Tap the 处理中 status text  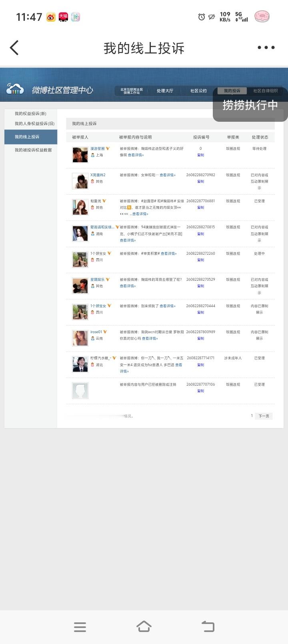tap(259, 254)
